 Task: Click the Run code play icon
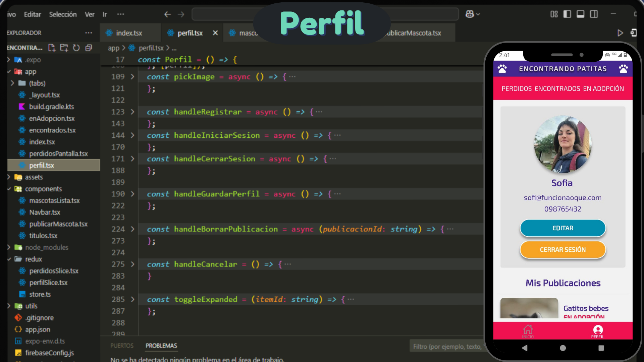coord(620,33)
